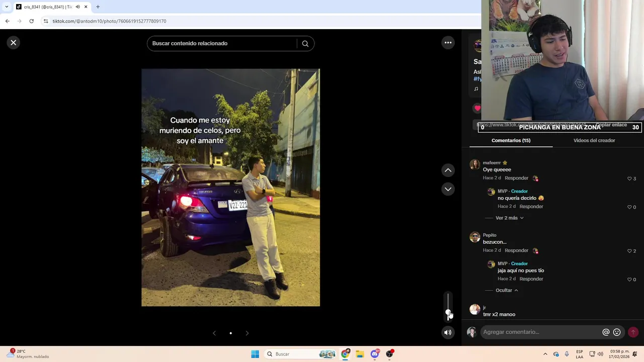Viewport: 644px width, 362px height.
Task: Switch to Videos del creador tab
Action: coord(594,140)
